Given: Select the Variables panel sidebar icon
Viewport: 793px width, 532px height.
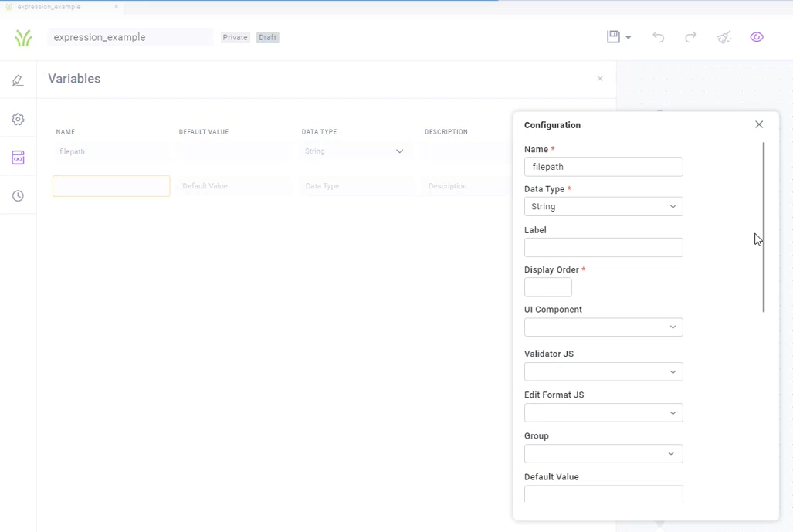Looking at the screenshot, I should (x=18, y=158).
